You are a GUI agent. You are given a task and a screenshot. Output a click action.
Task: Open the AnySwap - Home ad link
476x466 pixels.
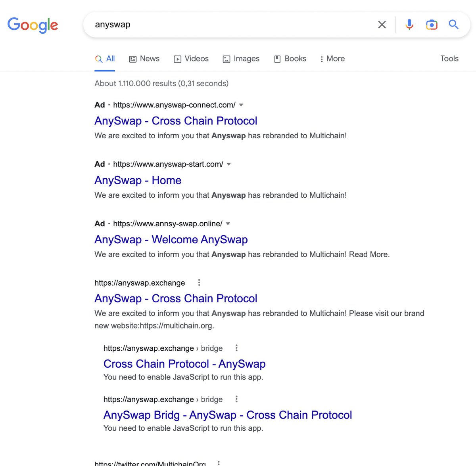coord(138,180)
